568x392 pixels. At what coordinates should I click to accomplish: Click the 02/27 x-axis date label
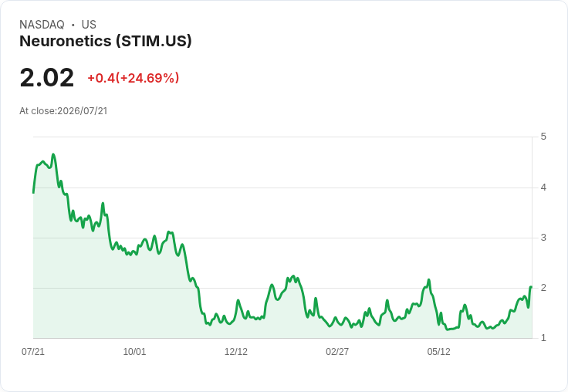[337, 352]
